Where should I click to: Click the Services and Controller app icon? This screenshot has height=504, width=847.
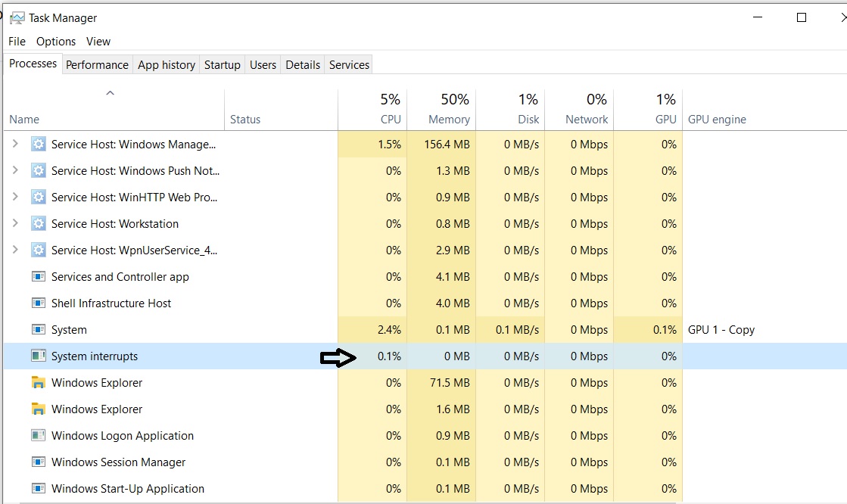click(39, 277)
